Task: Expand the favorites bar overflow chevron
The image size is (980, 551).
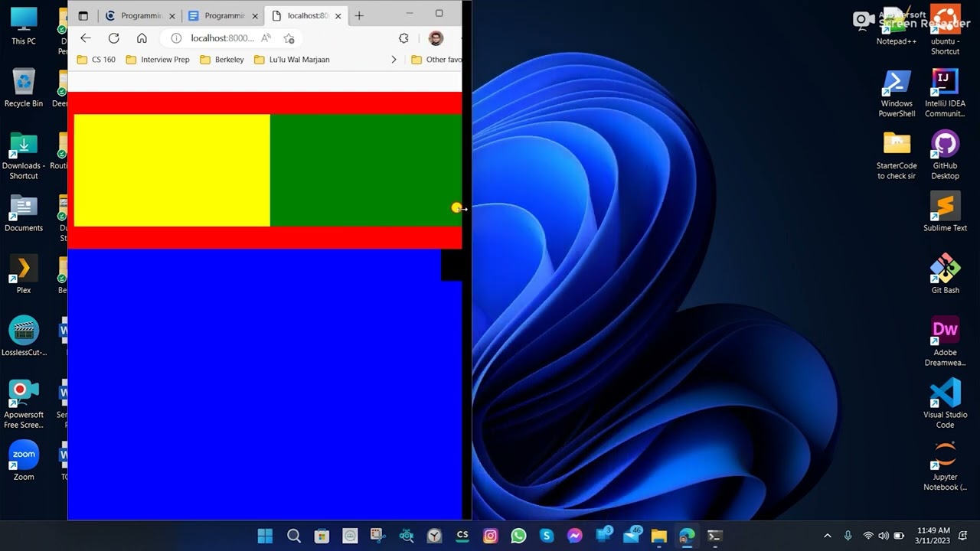Action: [x=394, y=60]
